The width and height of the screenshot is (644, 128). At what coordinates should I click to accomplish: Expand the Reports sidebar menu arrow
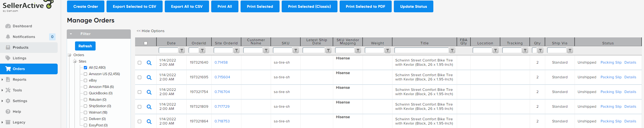[2, 79]
